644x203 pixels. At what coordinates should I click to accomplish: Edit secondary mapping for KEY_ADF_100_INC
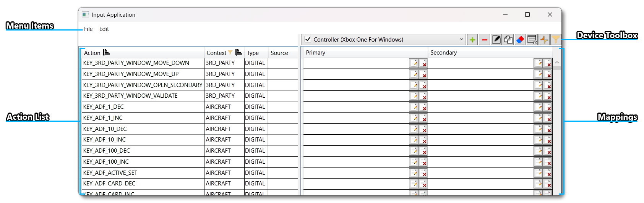coord(538,162)
